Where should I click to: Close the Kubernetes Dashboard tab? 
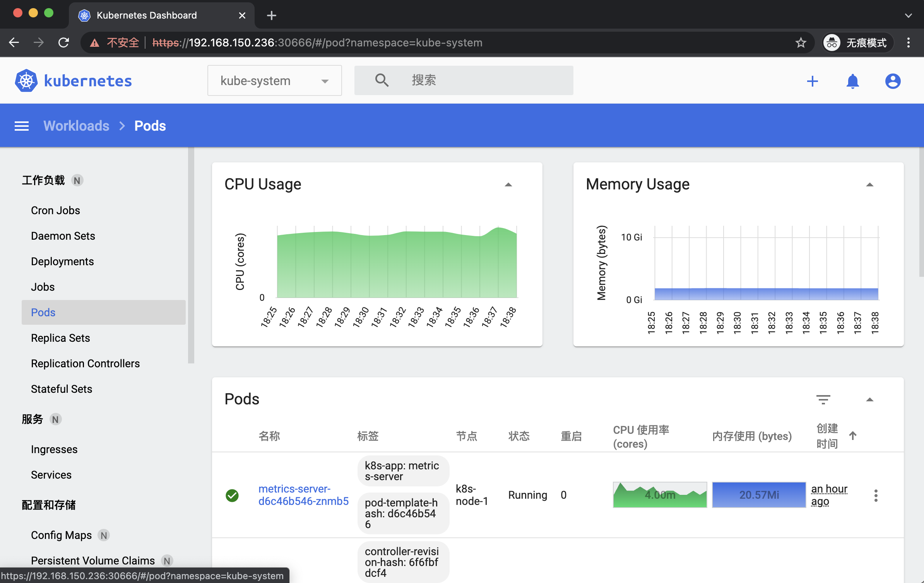click(x=242, y=15)
